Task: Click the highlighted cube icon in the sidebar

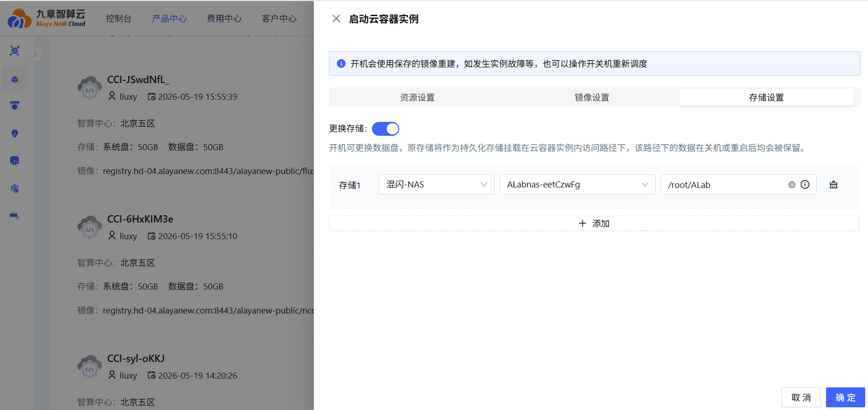Action: point(15,79)
